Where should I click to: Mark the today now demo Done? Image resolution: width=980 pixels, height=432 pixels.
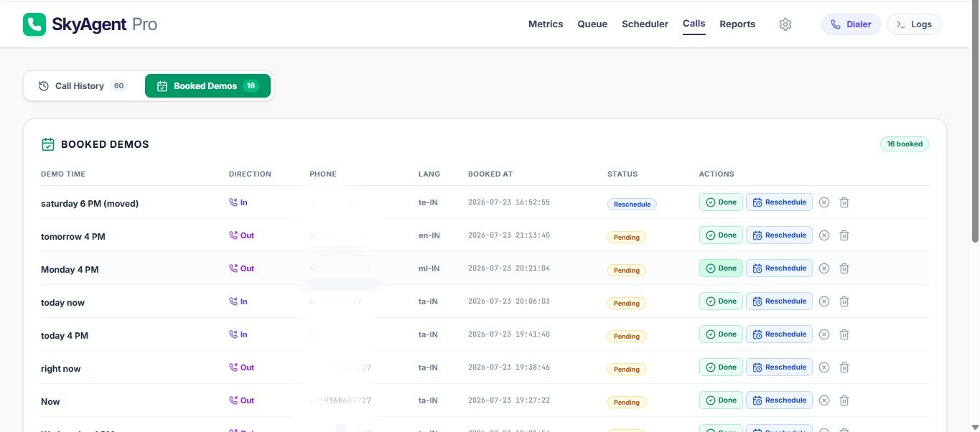tap(721, 301)
